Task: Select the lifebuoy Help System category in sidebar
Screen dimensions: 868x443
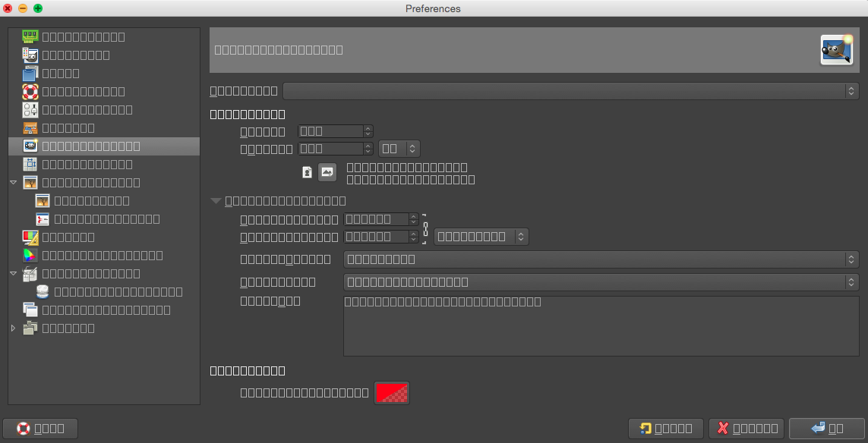Action: [x=104, y=91]
